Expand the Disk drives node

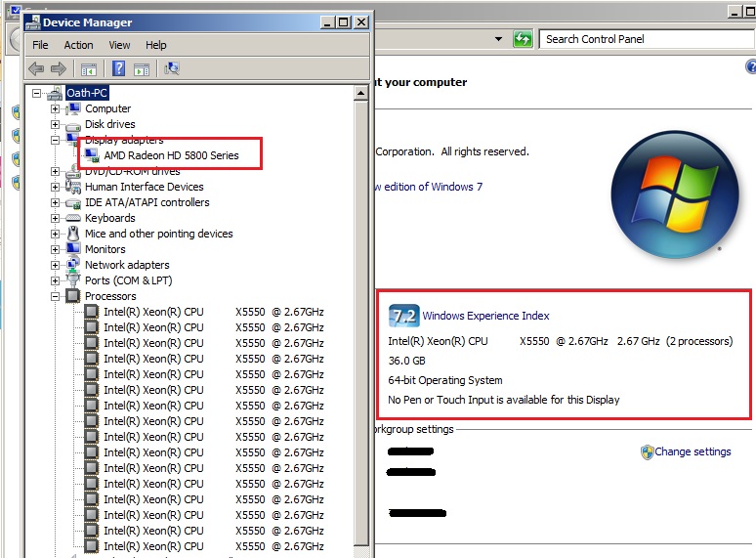click(x=55, y=124)
